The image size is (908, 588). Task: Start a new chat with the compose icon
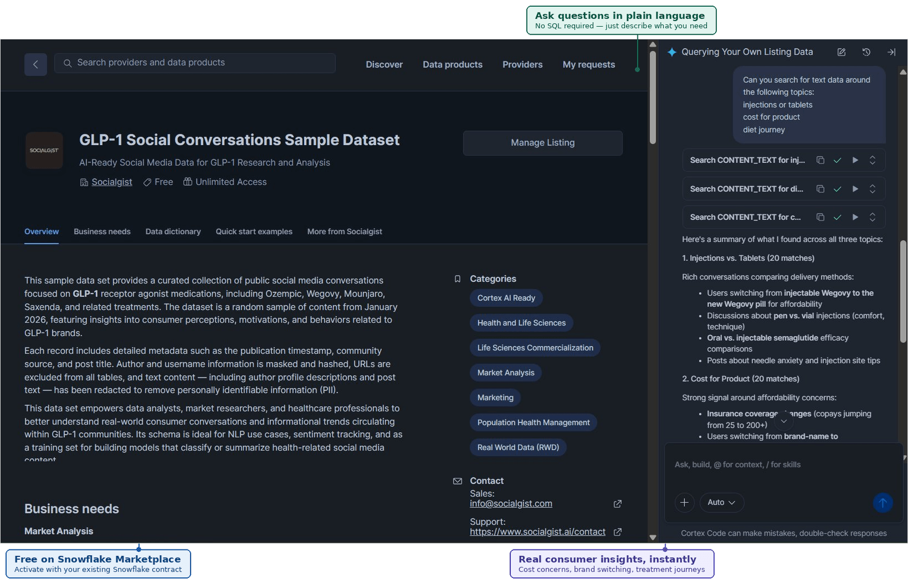point(842,52)
